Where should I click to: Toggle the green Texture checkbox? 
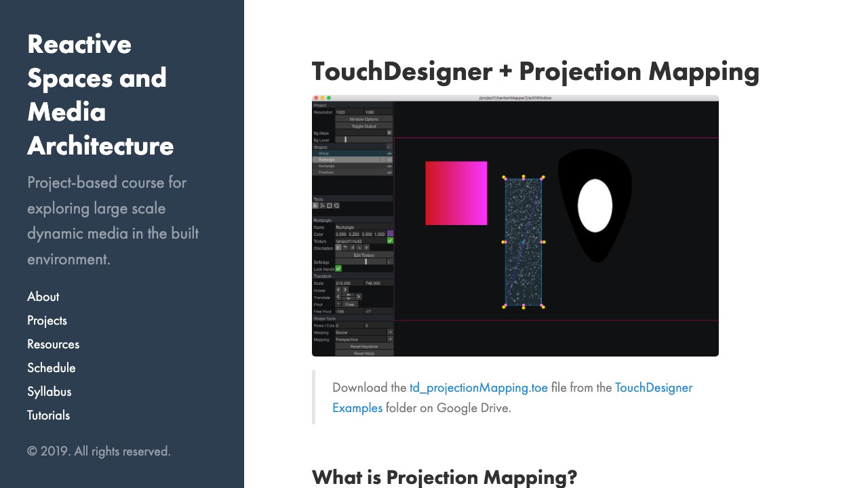click(390, 241)
